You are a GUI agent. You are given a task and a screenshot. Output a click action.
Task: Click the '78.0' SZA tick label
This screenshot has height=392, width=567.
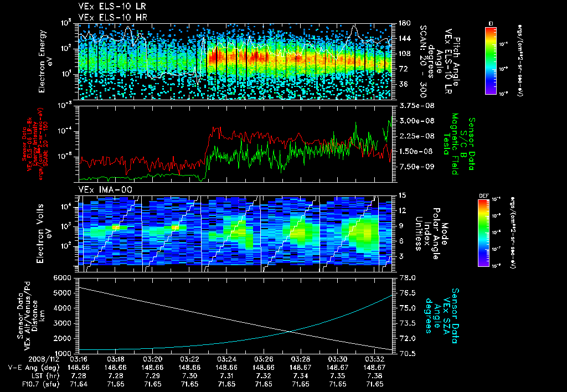click(407, 278)
